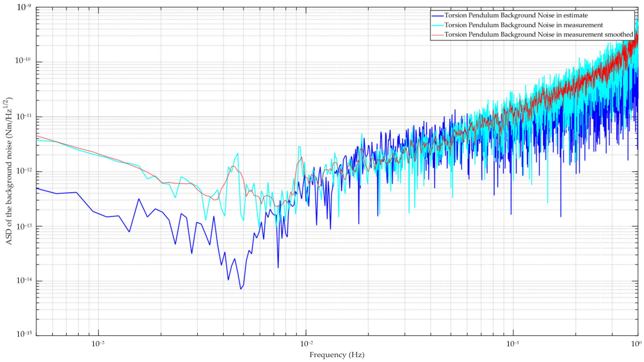Click the 10⁰ x-axis tick label
Viewport: 644px width, 362px height.
(x=636, y=344)
